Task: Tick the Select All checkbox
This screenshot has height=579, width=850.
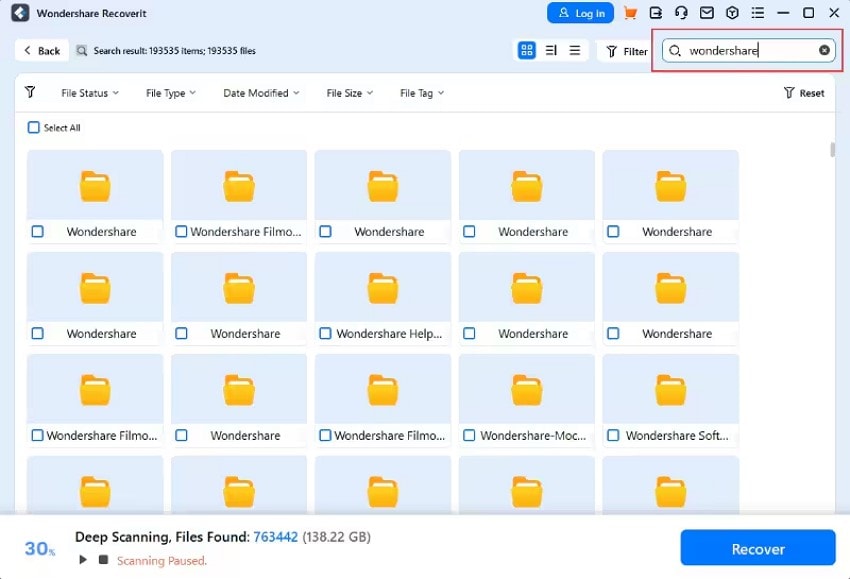Action: [34, 127]
